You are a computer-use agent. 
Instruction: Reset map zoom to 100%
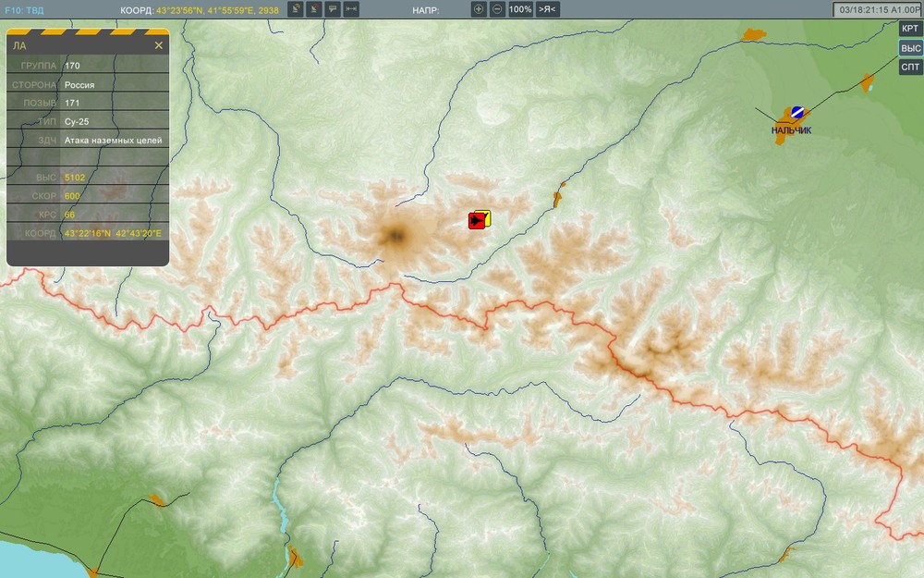click(x=520, y=9)
